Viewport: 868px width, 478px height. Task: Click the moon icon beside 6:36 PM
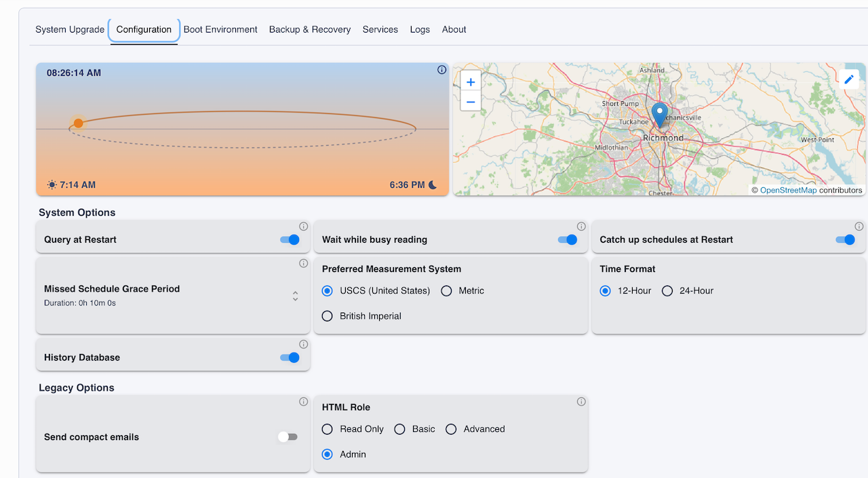(433, 185)
